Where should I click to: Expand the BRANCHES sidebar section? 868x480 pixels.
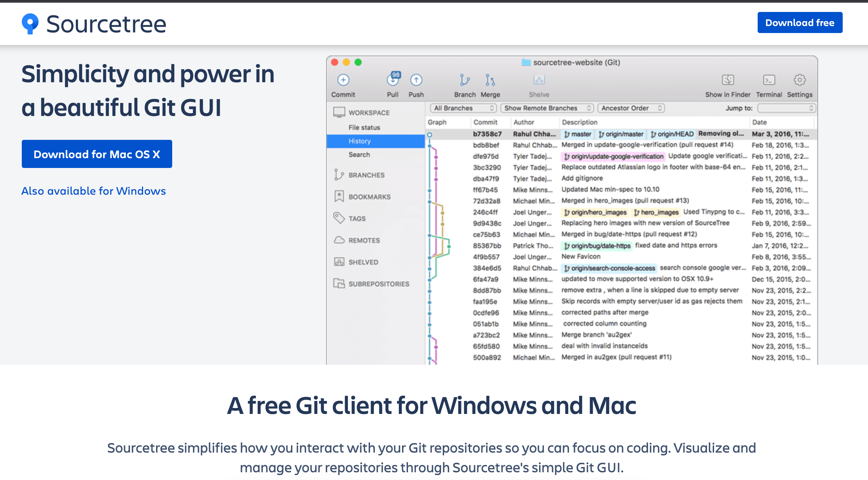pos(367,175)
